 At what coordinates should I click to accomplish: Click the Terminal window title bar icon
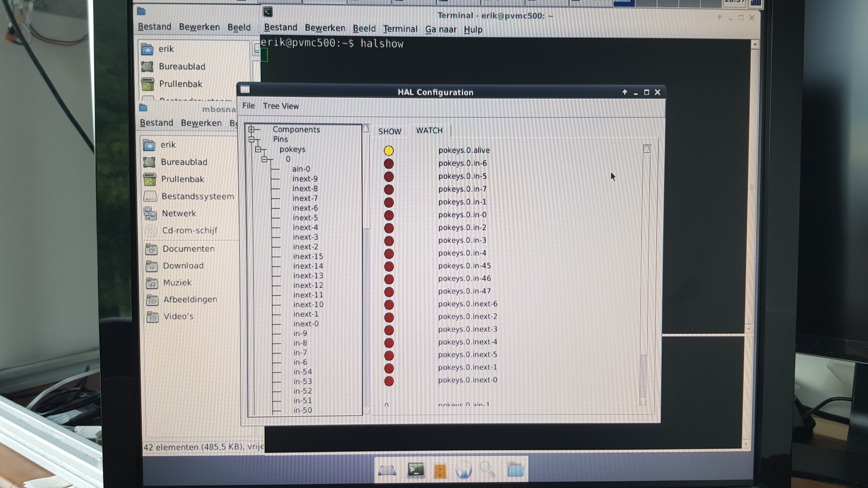point(267,12)
